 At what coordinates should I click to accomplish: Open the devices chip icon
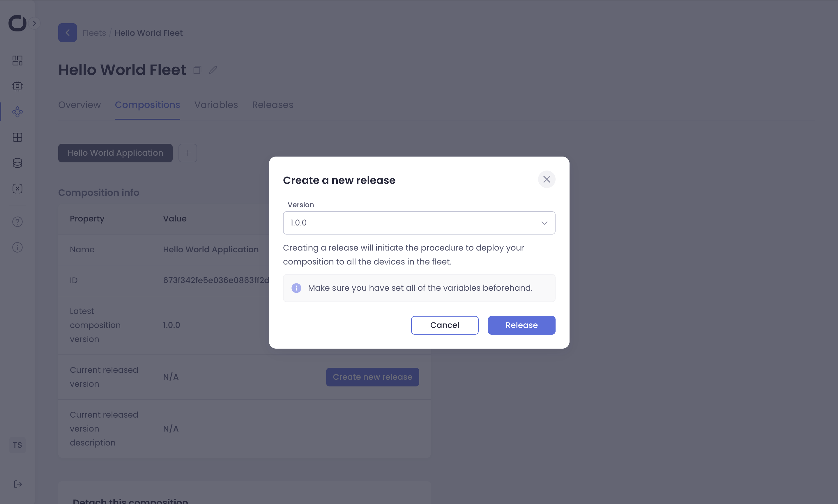coord(17,86)
